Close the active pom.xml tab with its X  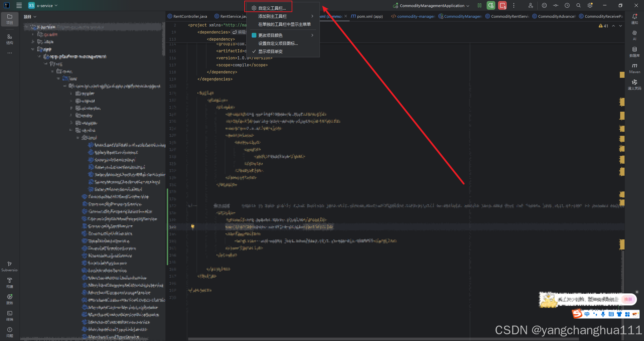tap(346, 16)
